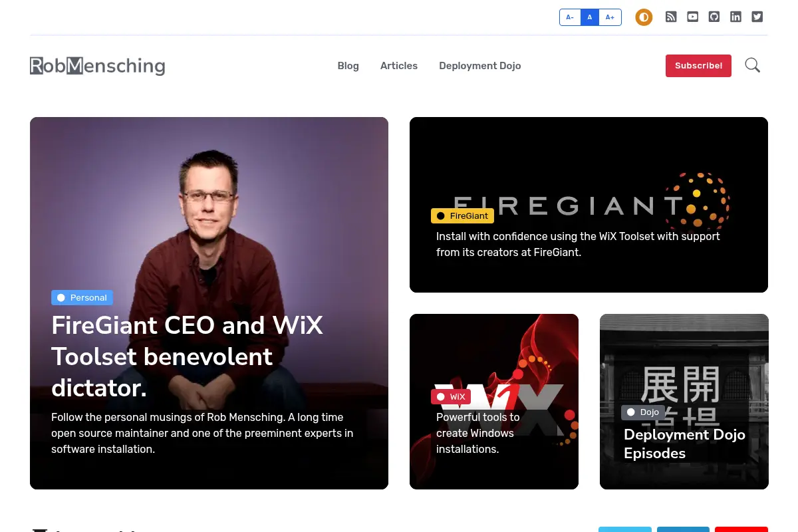This screenshot has width=798, height=532.
Task: Open FireGiant CEO and WiX Toolset headline
Action: pyautogui.click(x=188, y=356)
